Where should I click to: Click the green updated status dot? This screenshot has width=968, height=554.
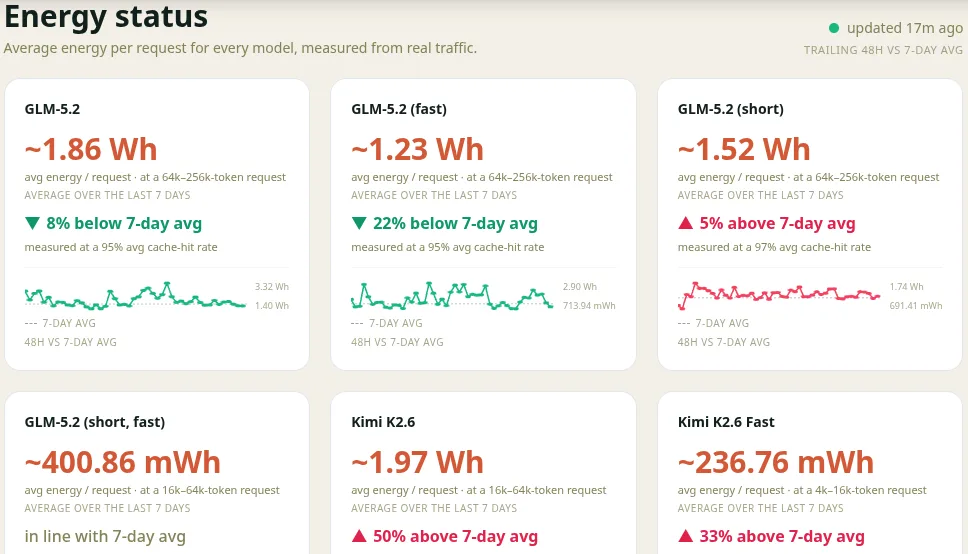(x=833, y=28)
